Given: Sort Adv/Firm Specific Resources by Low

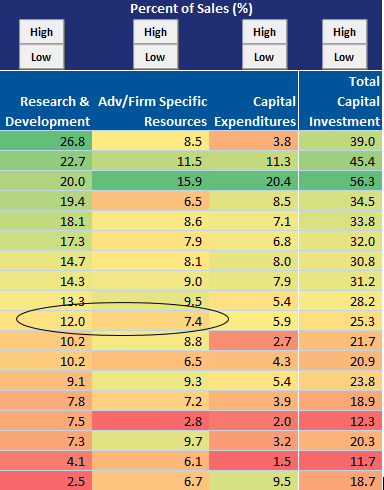Looking at the screenshot, I should tap(155, 57).
